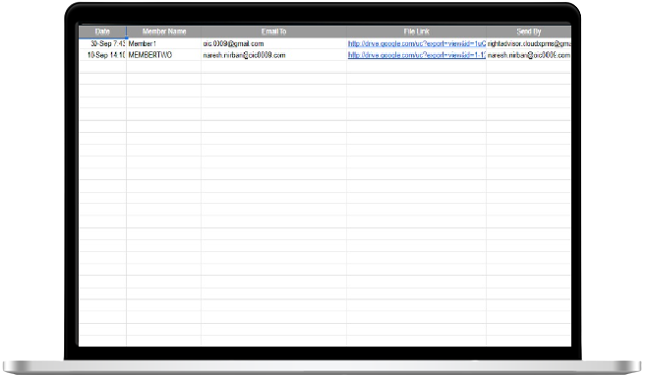Select the Member Name column header
Viewport: 650px width, 384px height.
click(x=164, y=32)
